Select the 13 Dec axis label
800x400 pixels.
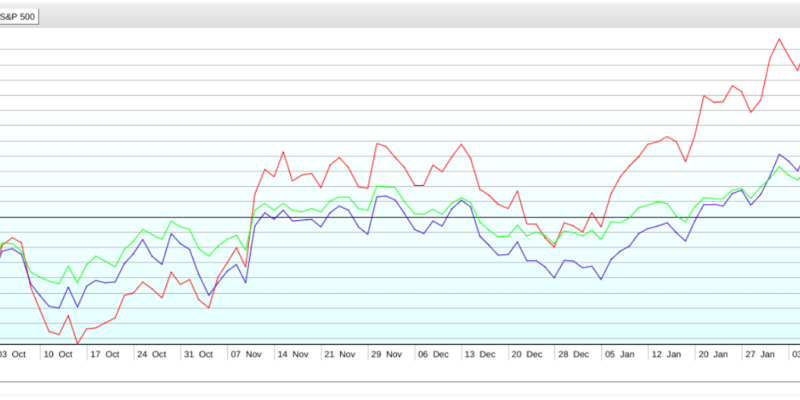[x=480, y=354]
